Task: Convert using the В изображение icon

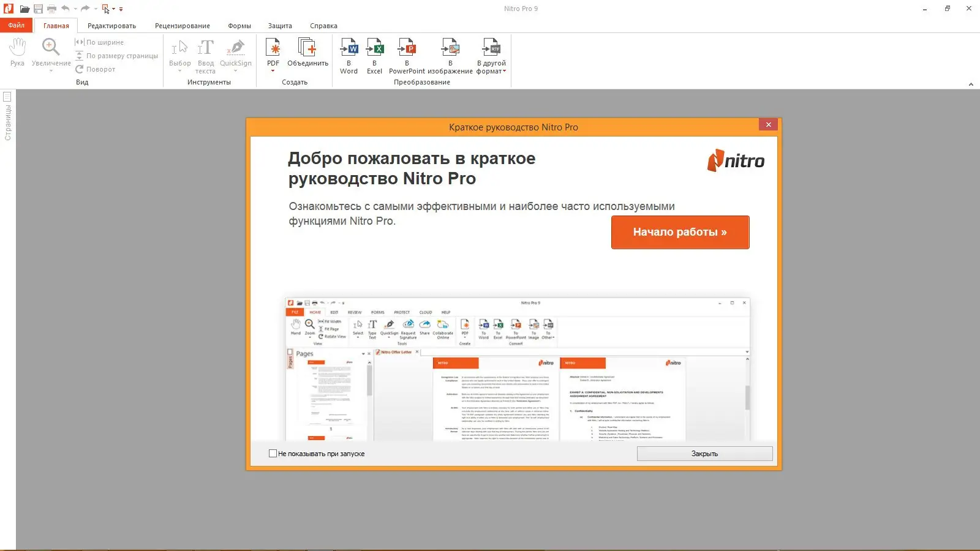Action: click(x=450, y=48)
